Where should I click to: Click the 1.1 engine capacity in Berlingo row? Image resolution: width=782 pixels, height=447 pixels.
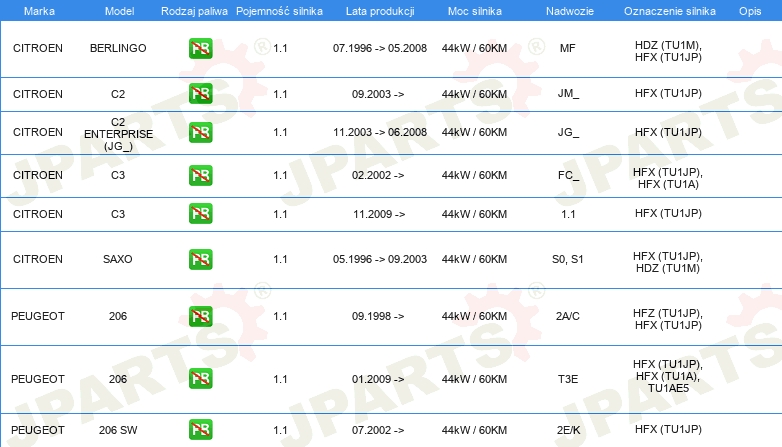[280, 48]
